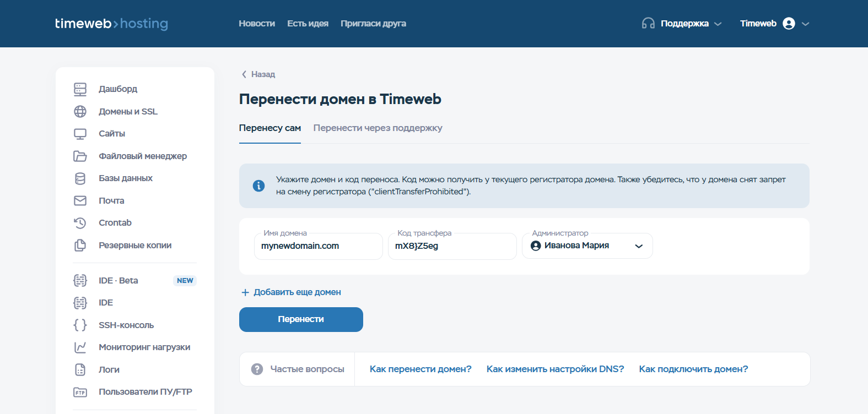The height and width of the screenshot is (414, 868).
Task: Click the copy icon for Резервные копии
Action: (80, 246)
